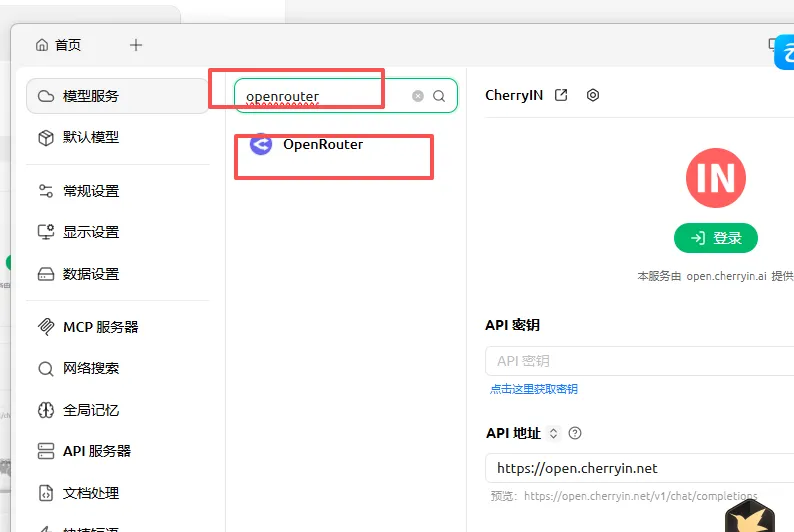Click the drive icon for 数据设置
Viewport: 794px width, 532px height.
(46, 274)
